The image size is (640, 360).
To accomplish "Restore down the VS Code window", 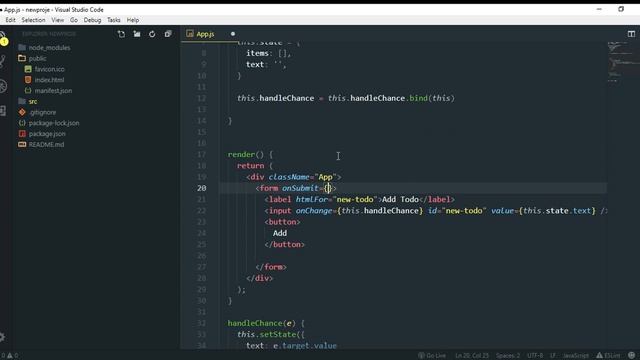I will [621, 9].
